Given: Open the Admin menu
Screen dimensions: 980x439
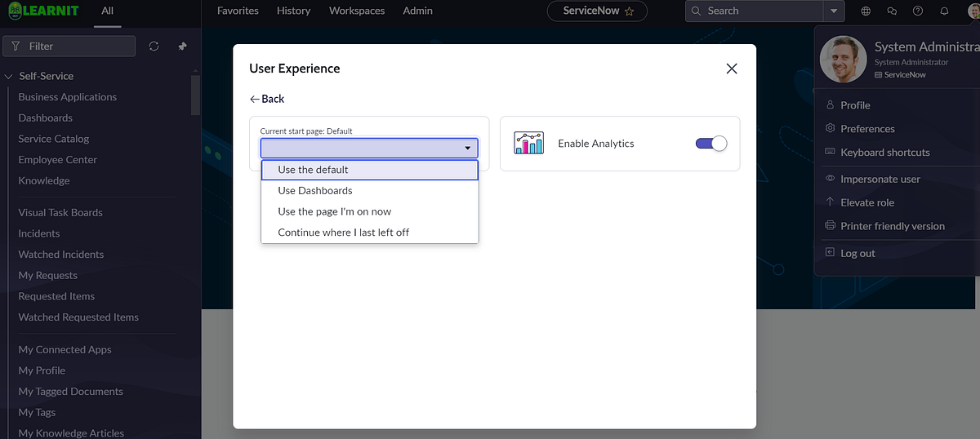Looking at the screenshot, I should click(x=418, y=11).
